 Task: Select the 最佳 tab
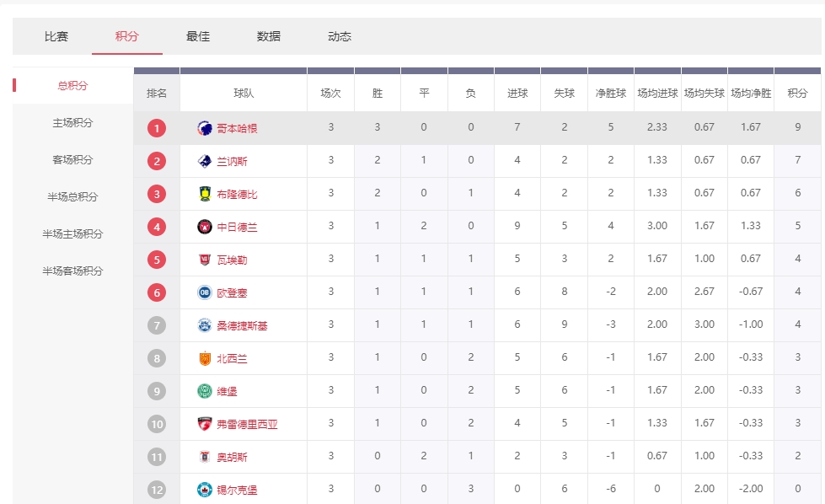tap(198, 36)
